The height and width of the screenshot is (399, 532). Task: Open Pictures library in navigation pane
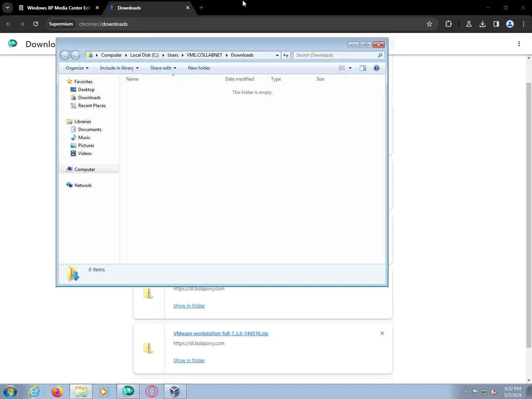coord(86,146)
